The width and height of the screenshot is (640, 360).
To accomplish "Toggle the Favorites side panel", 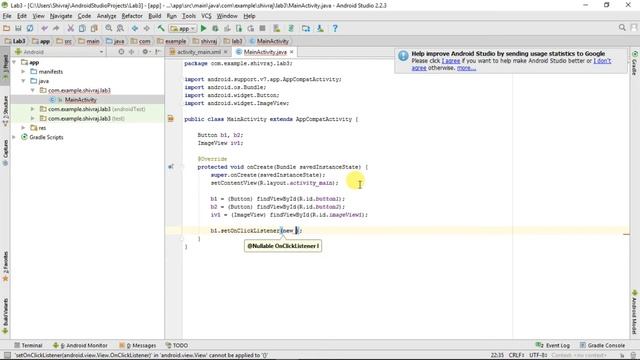I will coord(5,267).
